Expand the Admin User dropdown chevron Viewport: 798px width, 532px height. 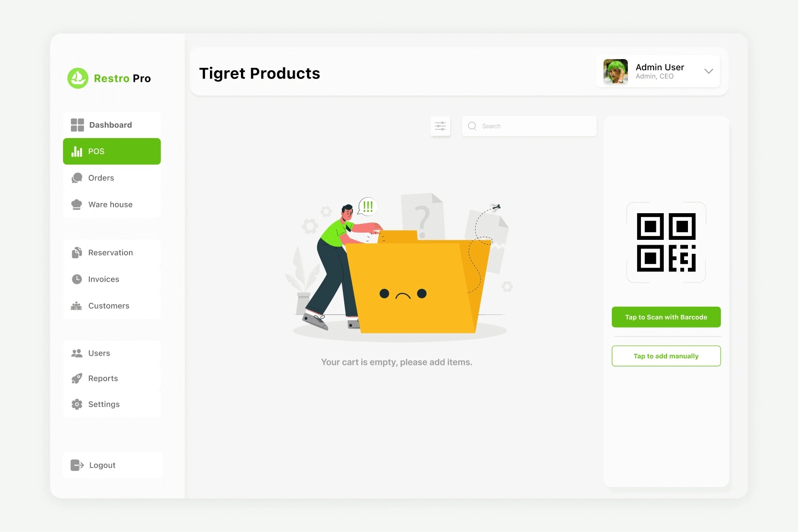pyautogui.click(x=709, y=71)
